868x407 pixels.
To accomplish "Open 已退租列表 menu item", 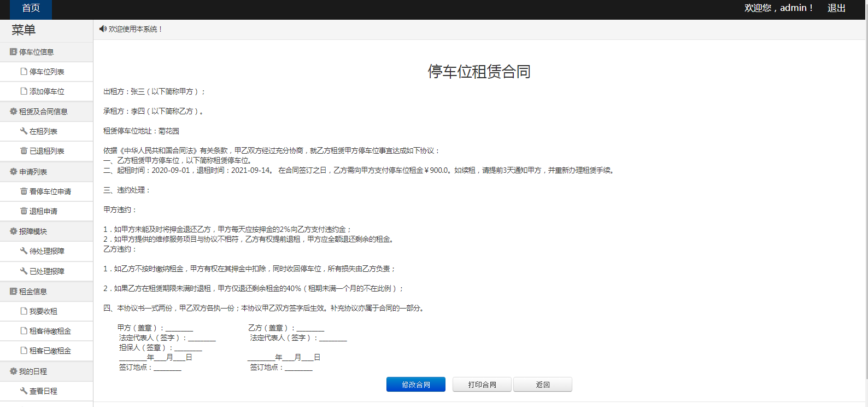I will 46,151.
